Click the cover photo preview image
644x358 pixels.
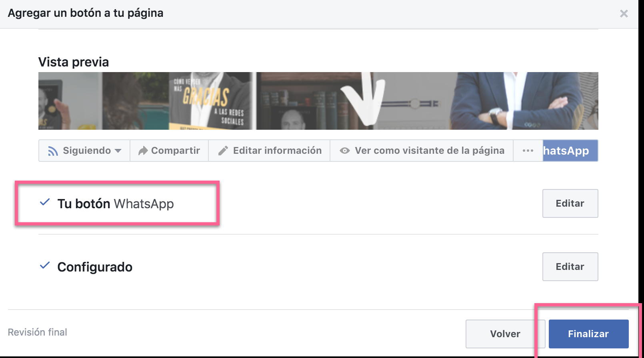pyautogui.click(x=318, y=101)
